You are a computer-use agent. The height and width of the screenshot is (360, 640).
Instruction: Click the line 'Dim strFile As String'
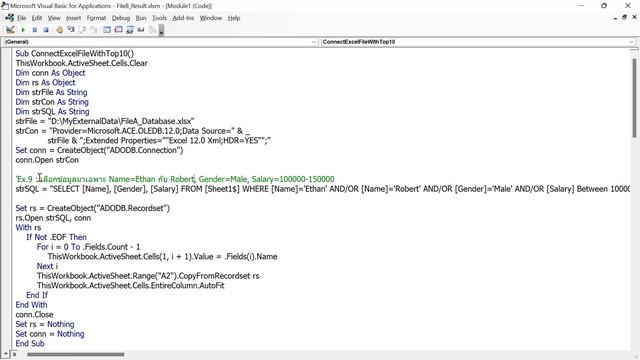[51, 92]
